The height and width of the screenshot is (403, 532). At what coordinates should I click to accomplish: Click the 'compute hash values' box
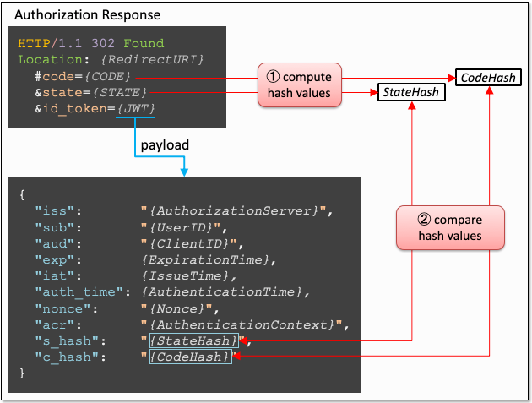click(x=300, y=84)
